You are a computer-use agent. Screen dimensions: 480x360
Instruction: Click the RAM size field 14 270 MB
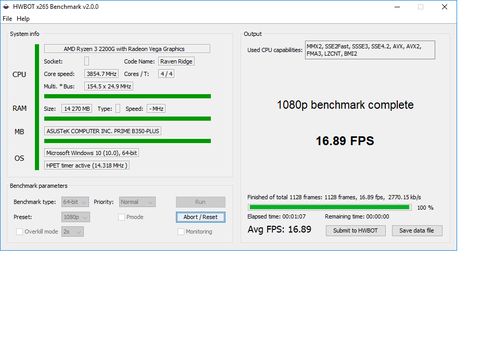tap(77, 109)
